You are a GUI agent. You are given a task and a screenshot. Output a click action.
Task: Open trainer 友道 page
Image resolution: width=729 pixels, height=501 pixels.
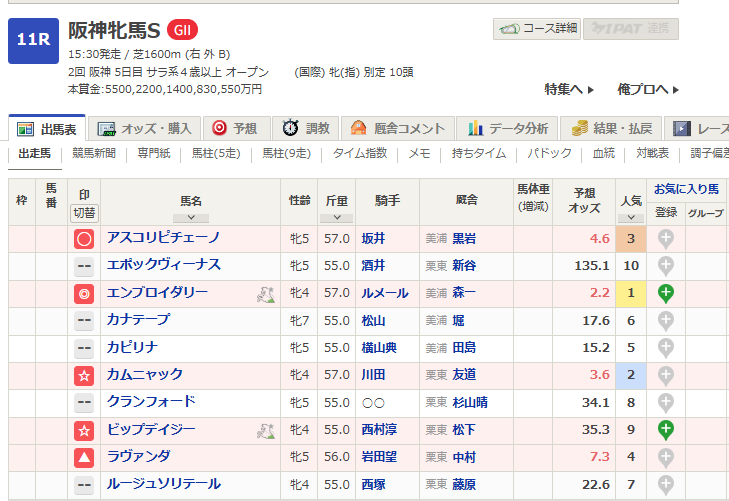point(464,375)
